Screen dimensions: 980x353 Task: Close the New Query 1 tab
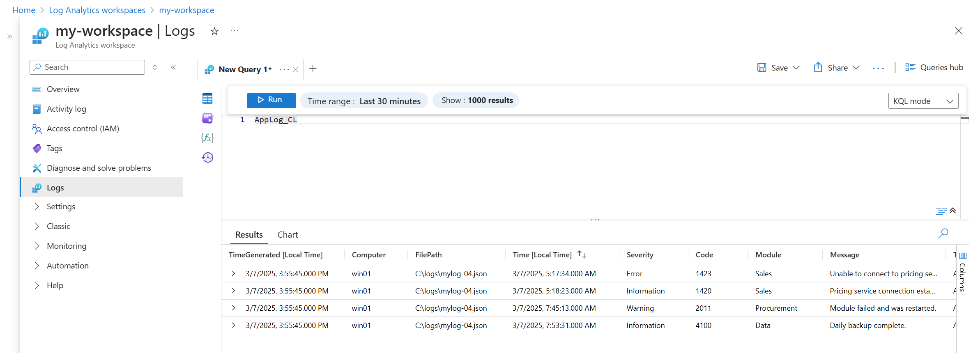295,70
